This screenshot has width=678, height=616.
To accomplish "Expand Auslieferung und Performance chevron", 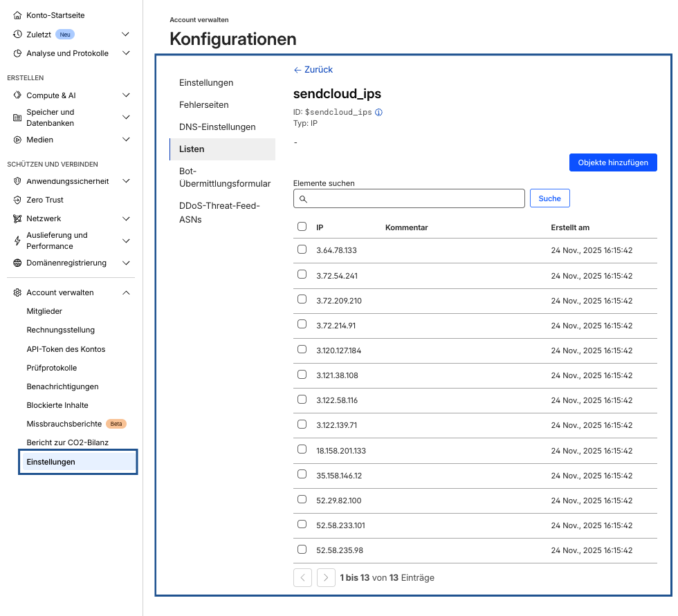I will 126,241.
